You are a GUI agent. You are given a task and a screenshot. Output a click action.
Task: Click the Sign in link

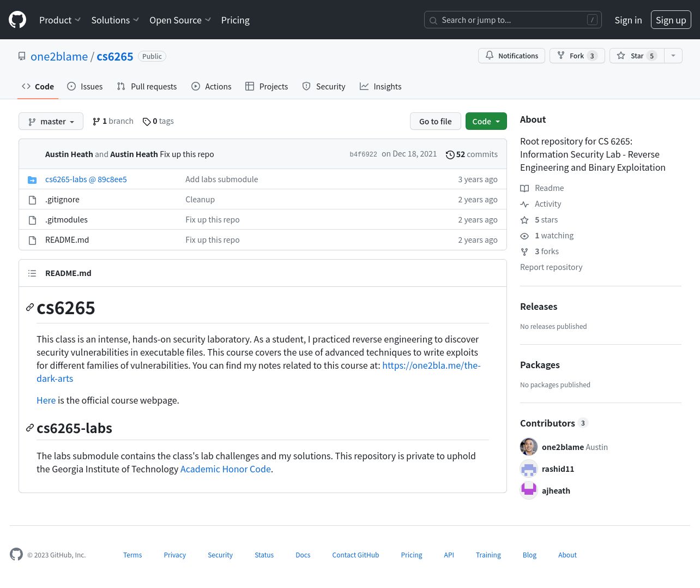[628, 20]
